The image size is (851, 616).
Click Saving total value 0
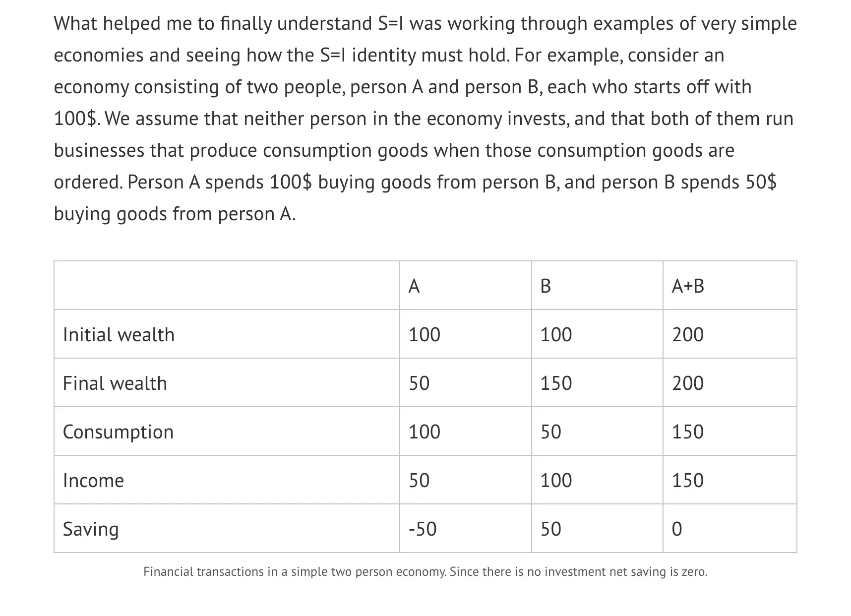677,529
